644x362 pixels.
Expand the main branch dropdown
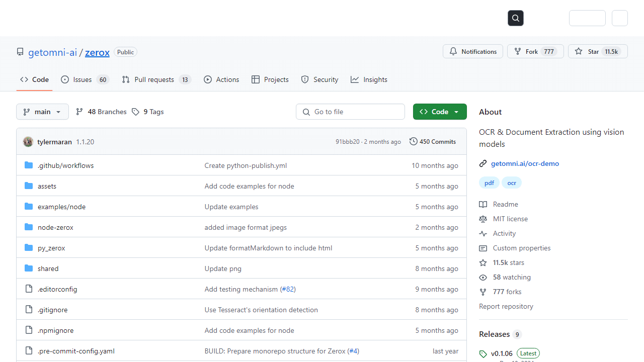[x=42, y=112]
